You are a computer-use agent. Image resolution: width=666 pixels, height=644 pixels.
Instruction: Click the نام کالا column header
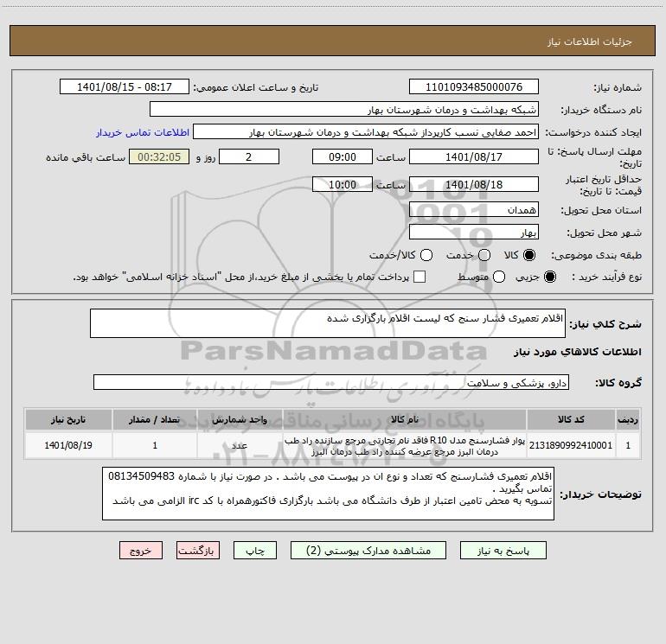(405, 419)
